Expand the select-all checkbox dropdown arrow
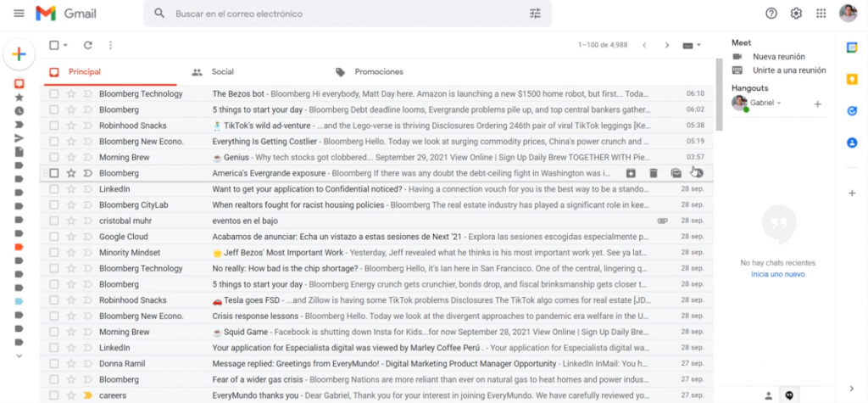Screen dimensions: 868x403 coord(65,45)
